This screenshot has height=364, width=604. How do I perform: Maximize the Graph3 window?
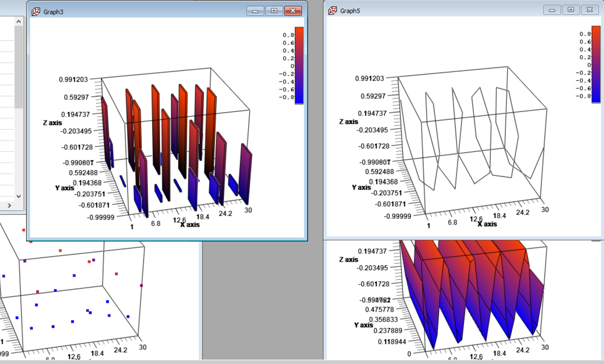tap(274, 11)
